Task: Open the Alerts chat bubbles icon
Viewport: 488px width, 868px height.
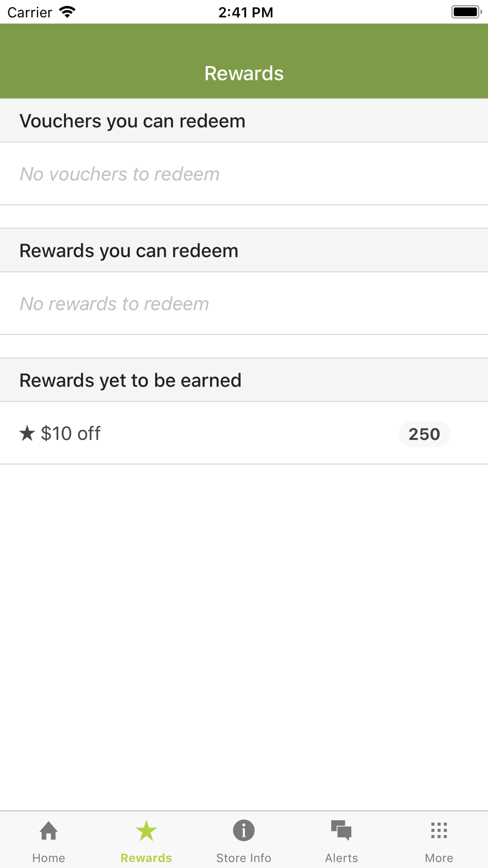Action: 342,830
